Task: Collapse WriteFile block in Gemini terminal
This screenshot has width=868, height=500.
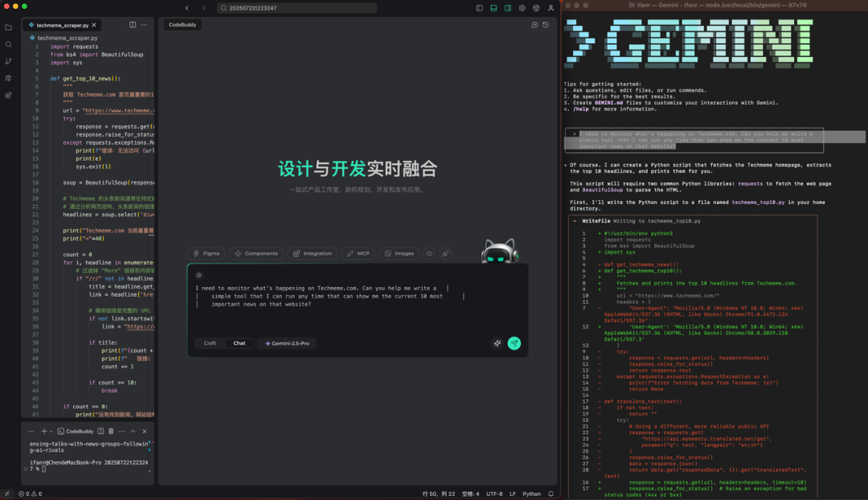Action: [575, 221]
